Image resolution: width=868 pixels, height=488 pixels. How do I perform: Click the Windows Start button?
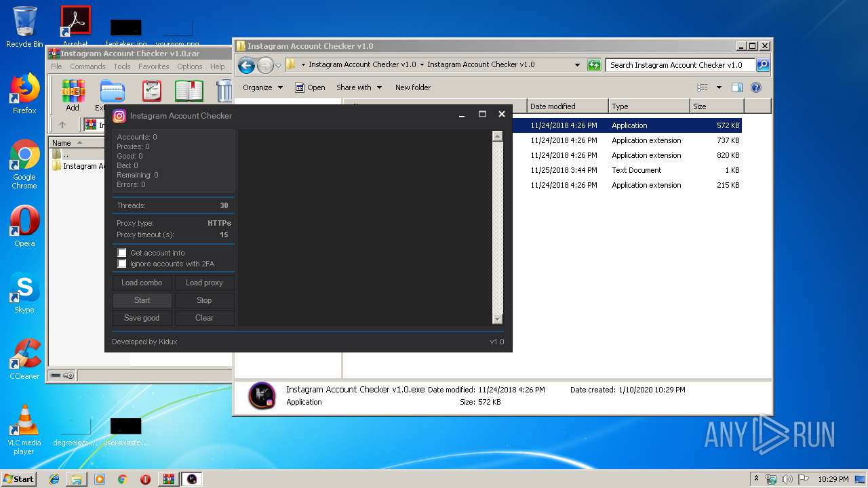click(19, 479)
